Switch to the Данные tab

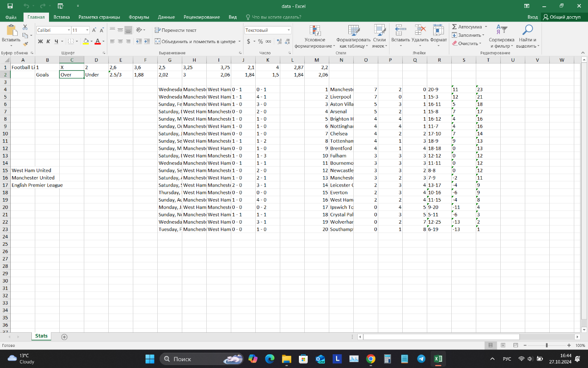point(166,17)
